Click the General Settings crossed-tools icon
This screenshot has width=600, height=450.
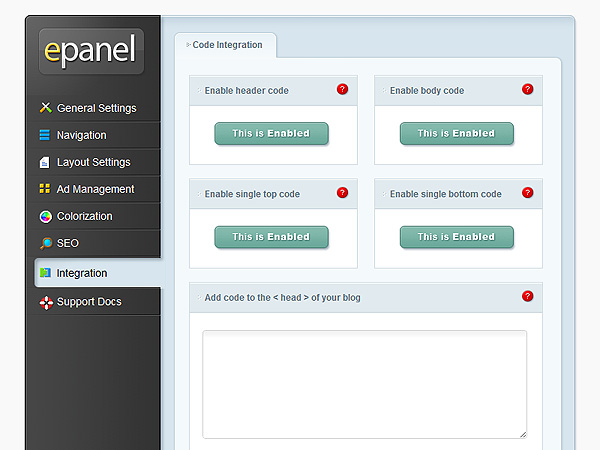46,108
